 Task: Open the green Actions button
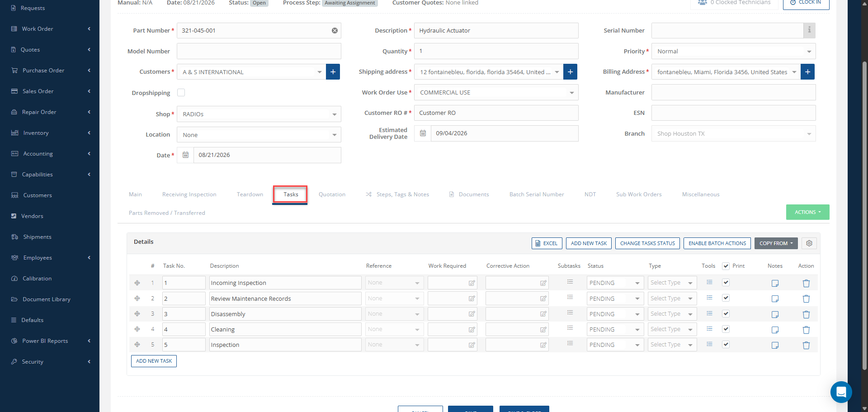(807, 212)
